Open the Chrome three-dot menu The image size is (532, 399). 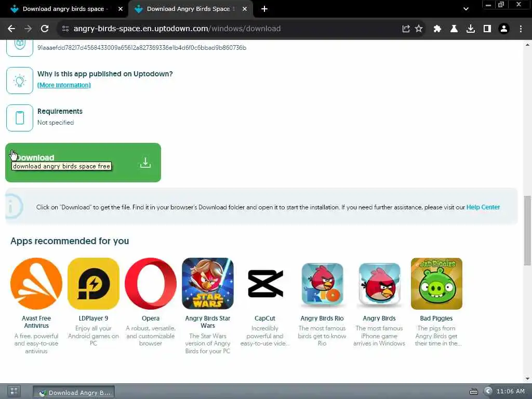pos(521,29)
